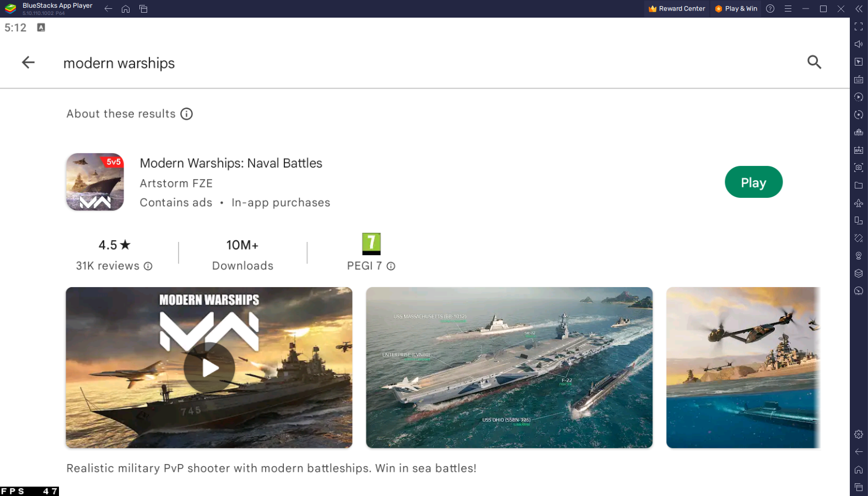
Task: Open BlueStacks hamburger menu
Action: [x=788, y=9]
